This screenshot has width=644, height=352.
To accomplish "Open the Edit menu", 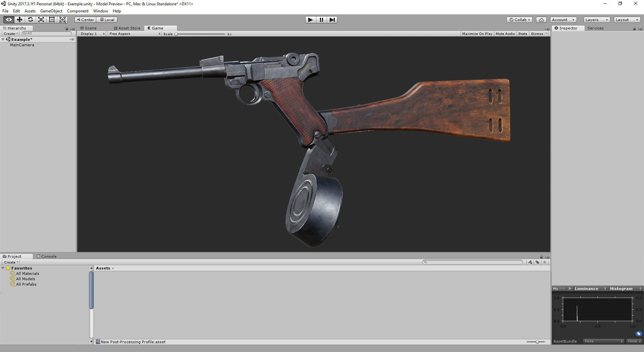I will 16,11.
